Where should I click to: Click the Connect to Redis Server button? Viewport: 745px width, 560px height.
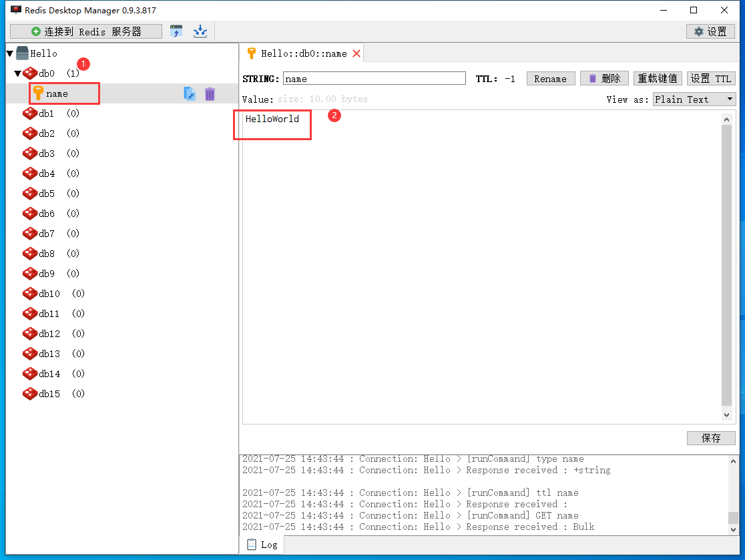[x=86, y=31]
